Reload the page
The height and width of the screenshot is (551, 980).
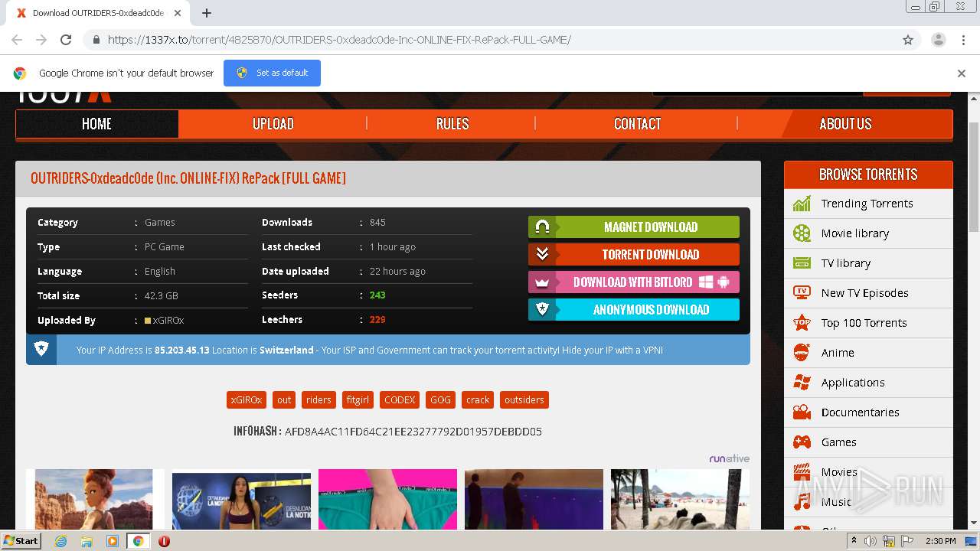(66, 40)
